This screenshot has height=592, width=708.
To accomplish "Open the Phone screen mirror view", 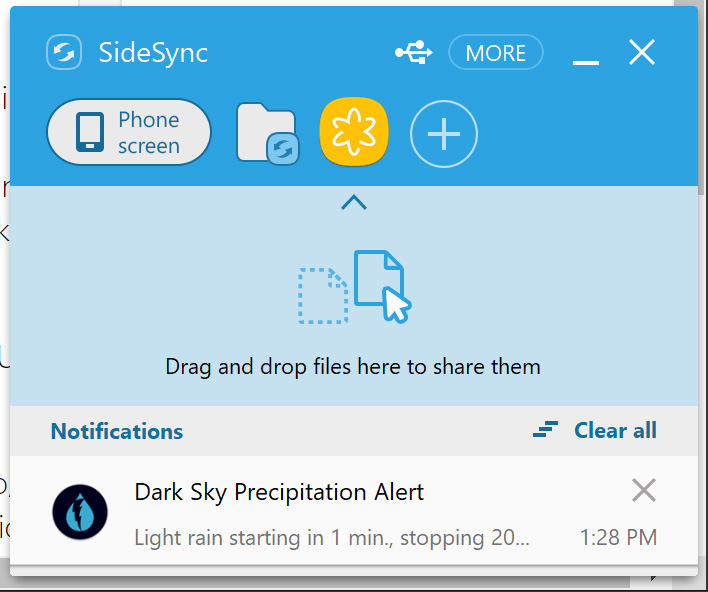I will (129, 132).
